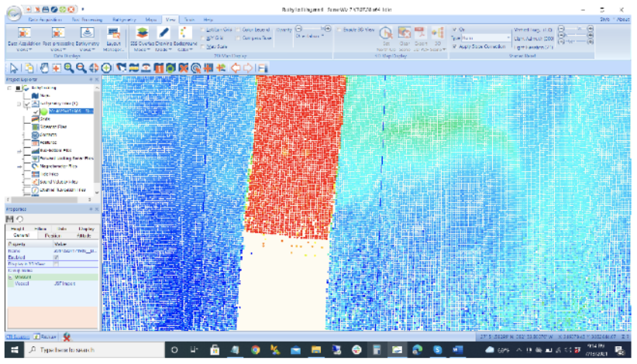The height and width of the screenshot is (364, 637).
Task: Click the Export 3D PDF icon
Action: [x=421, y=33]
